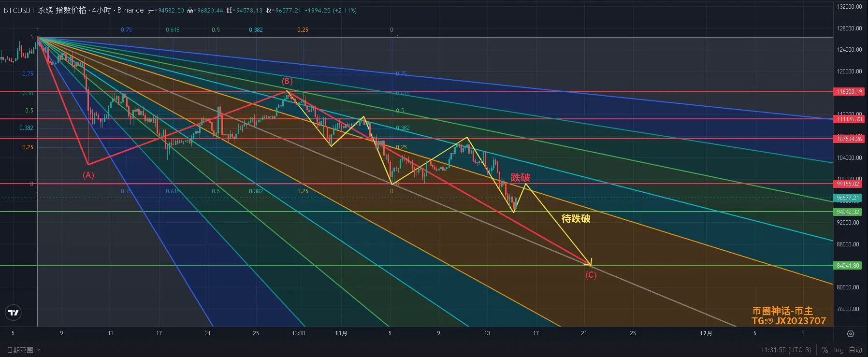Click the 92000.00 price axis tick
The height and width of the screenshot is (357, 868).
coord(848,223)
